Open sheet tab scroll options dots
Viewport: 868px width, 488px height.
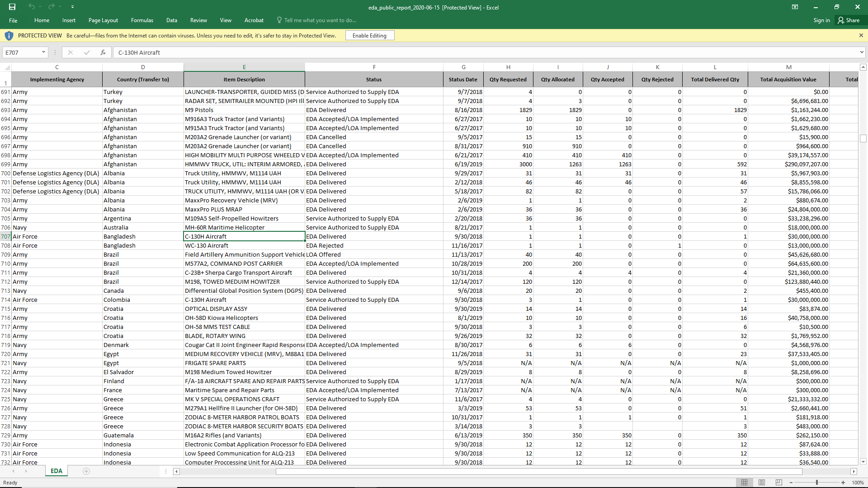click(166, 471)
